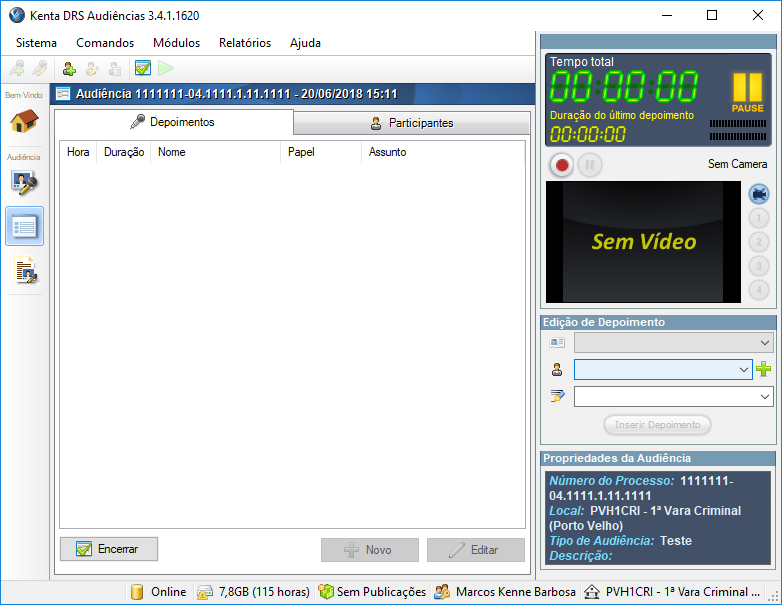
Task: Click the Tempo total timer display
Action: (624, 86)
